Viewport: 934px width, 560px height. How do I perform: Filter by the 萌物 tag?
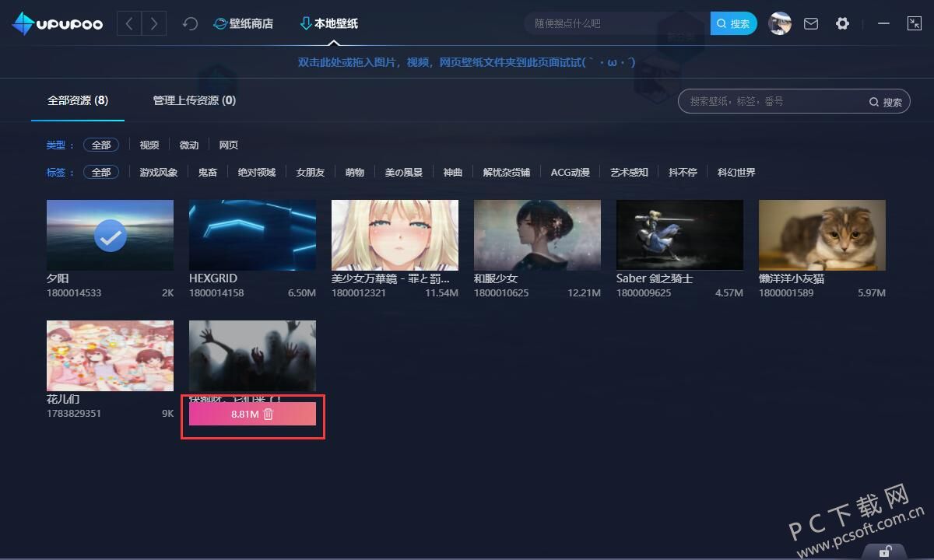(x=355, y=172)
